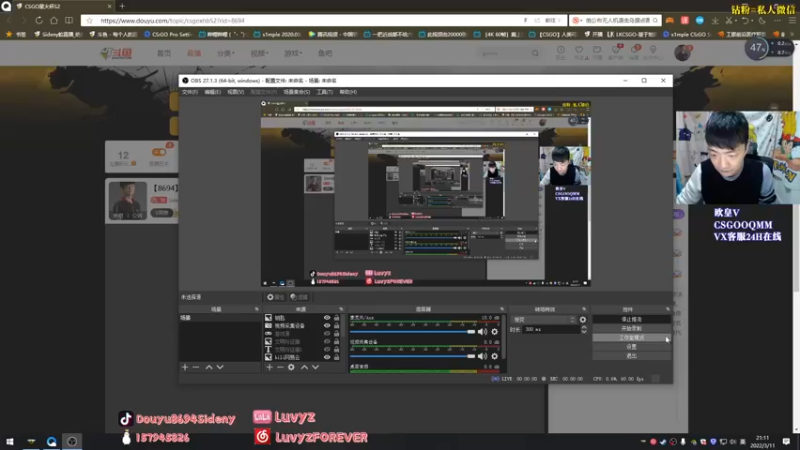Adjust the 麦克风/Aux volume slider
The width and height of the screenshot is (800, 450).
[413, 332]
